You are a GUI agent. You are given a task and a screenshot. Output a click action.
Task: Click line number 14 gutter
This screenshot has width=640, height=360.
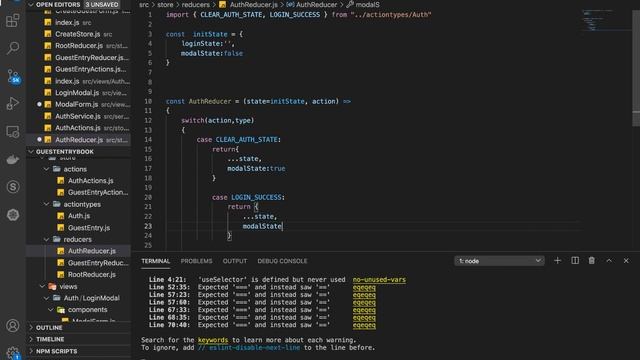point(148,140)
